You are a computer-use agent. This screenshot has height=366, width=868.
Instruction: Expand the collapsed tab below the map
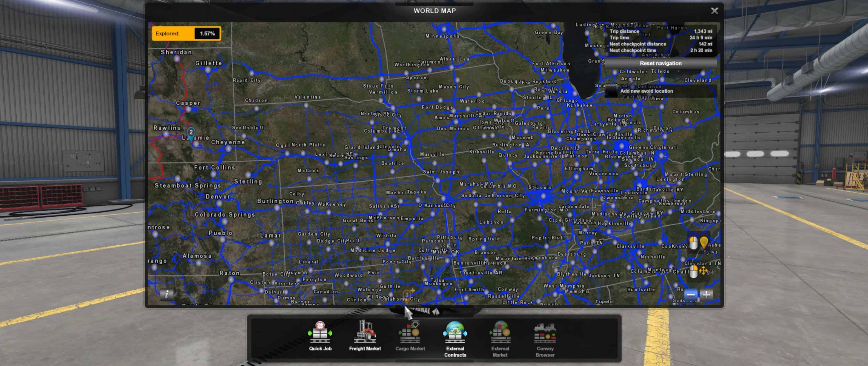pyautogui.click(x=435, y=310)
